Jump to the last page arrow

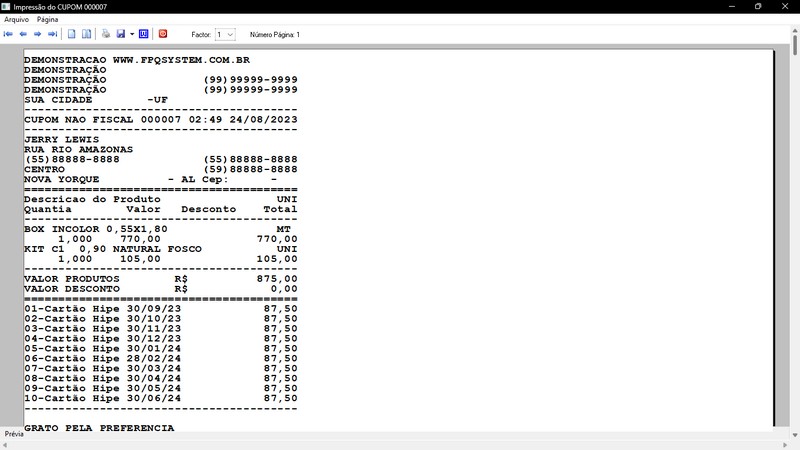click(x=53, y=34)
